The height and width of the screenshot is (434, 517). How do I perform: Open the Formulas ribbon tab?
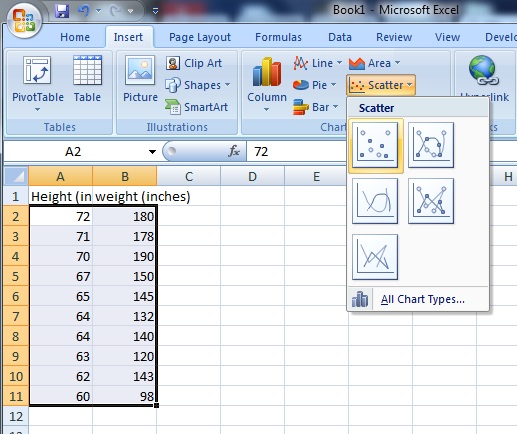[278, 37]
